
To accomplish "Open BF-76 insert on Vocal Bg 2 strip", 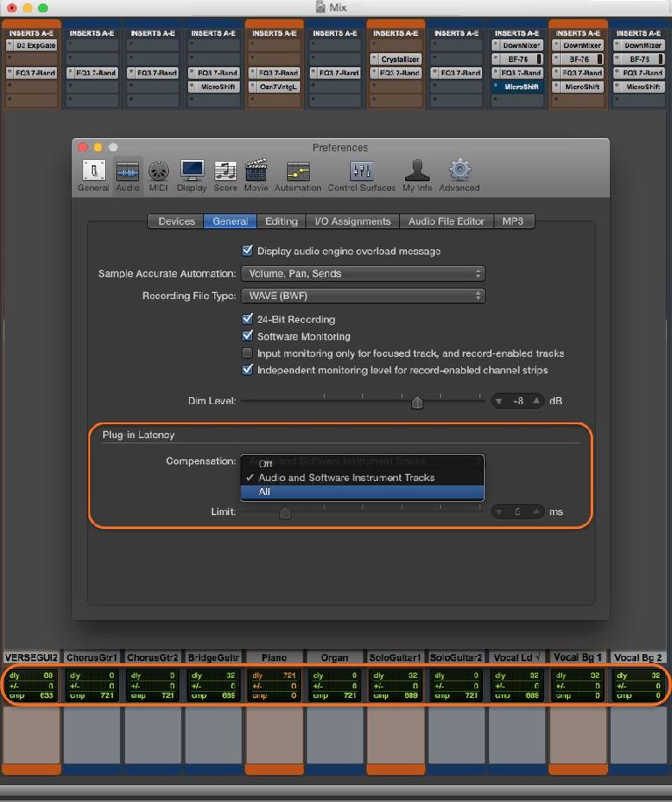I will (x=639, y=59).
